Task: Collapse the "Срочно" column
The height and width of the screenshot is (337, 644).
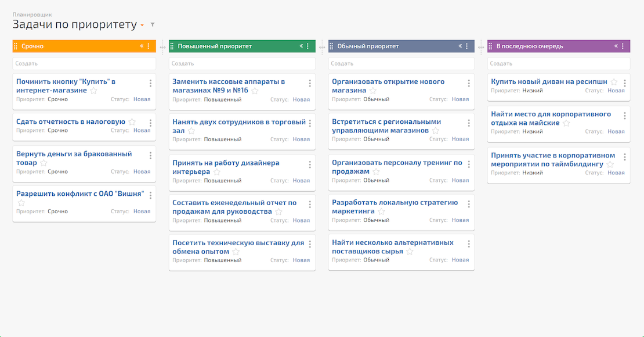Action: pyautogui.click(x=142, y=46)
